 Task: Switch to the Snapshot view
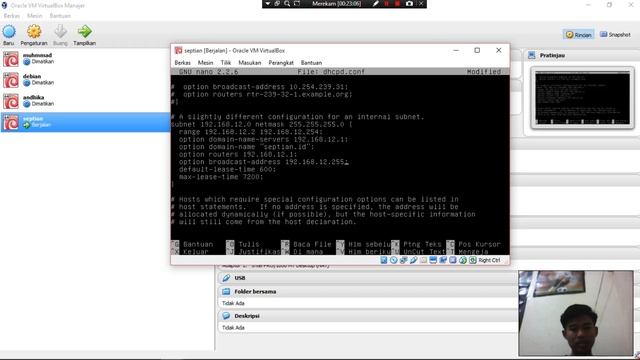click(x=615, y=35)
